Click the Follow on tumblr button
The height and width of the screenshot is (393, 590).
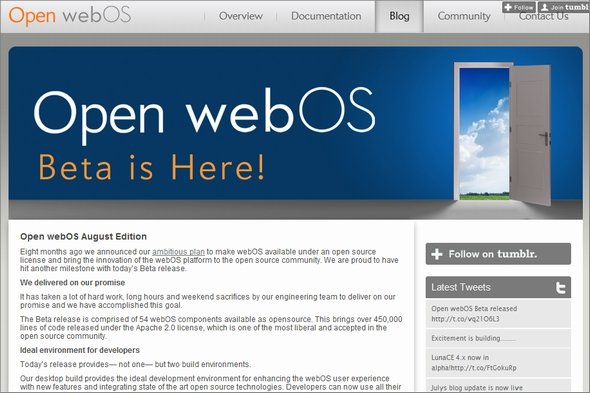pos(498,254)
